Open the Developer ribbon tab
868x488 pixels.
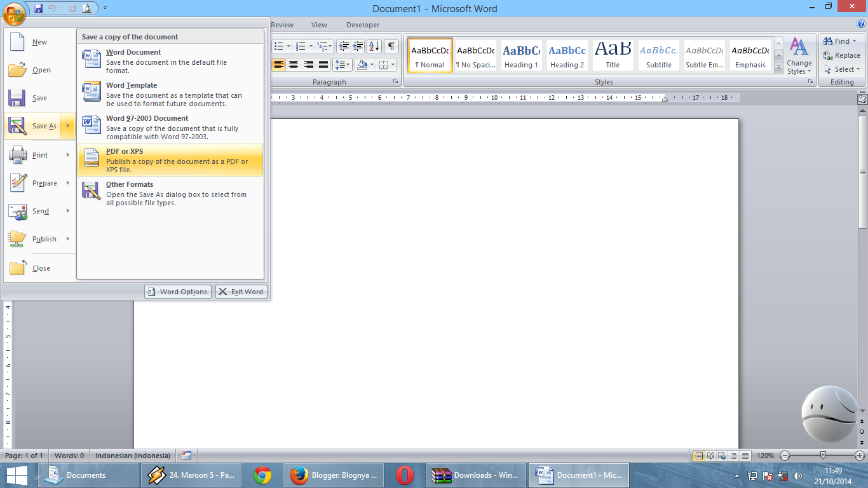(x=363, y=25)
